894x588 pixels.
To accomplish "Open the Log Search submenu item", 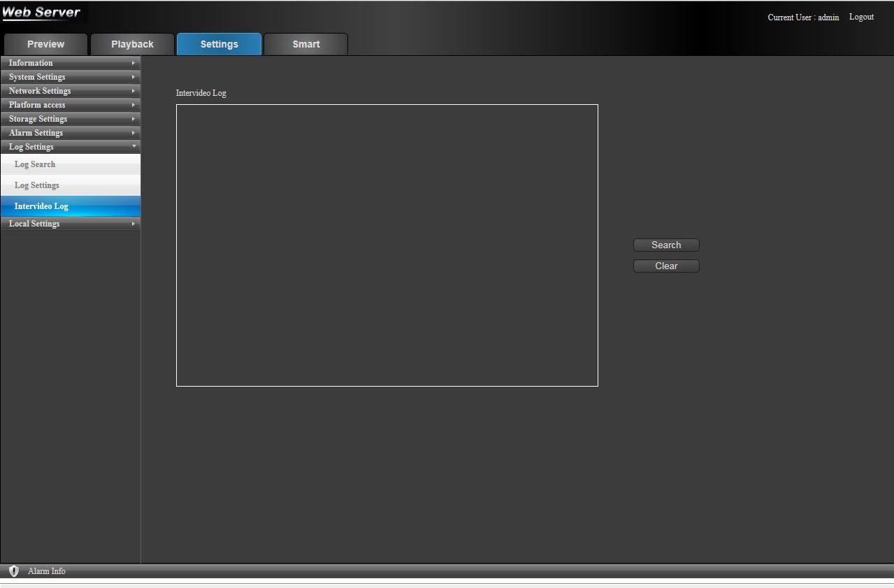I will pos(35,164).
